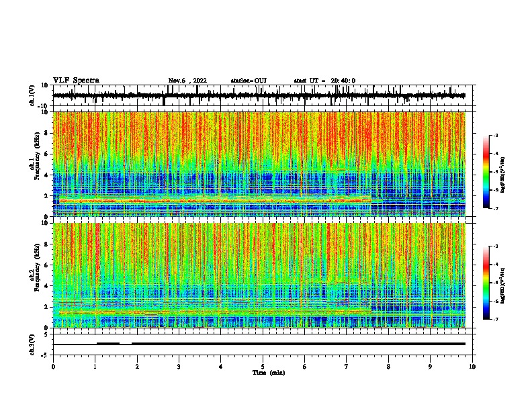The width and height of the screenshot is (532, 411).
Task: Click the log(PSD) label beside ch.1 color bar
Action: point(503,175)
